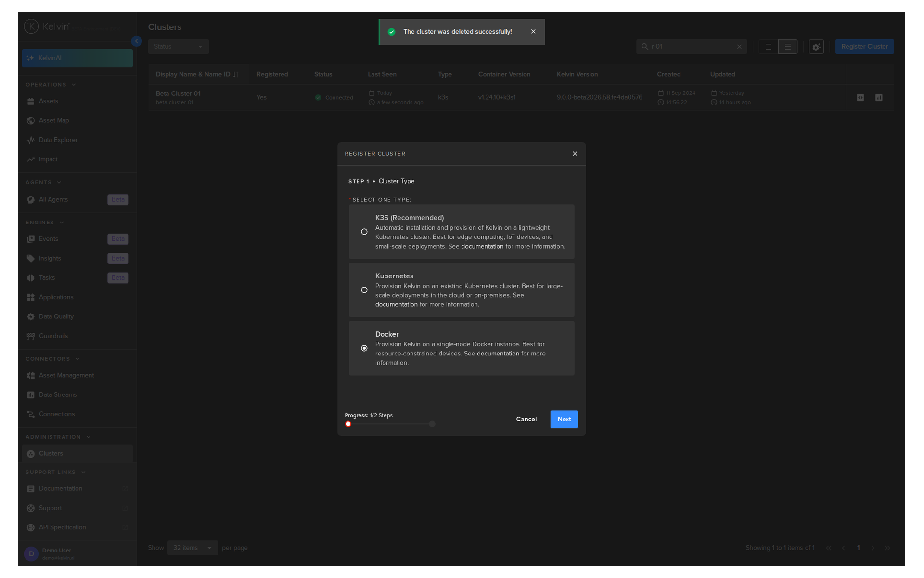Screen dimensions: 924x578
Task: Close the Register Cluster dialog
Action: coord(575,154)
